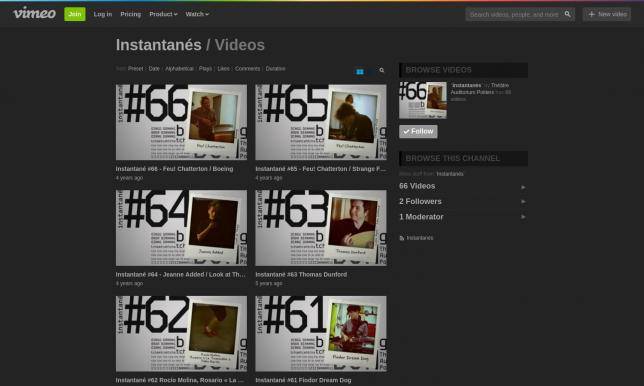This screenshot has height=386, width=644.
Task: Sort videos by Likes
Action: [223, 69]
